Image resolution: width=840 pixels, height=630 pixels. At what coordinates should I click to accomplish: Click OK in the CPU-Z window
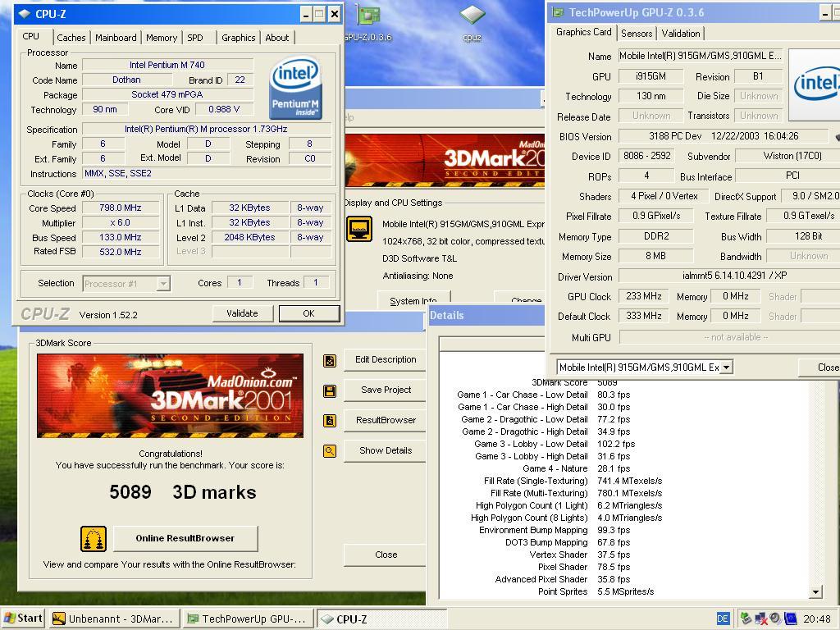[309, 313]
